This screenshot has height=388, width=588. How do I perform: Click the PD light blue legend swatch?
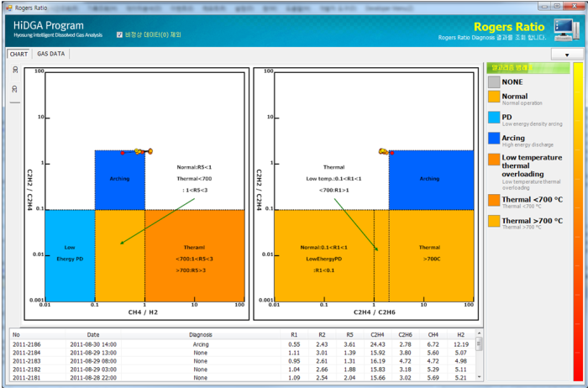pyautogui.click(x=494, y=118)
